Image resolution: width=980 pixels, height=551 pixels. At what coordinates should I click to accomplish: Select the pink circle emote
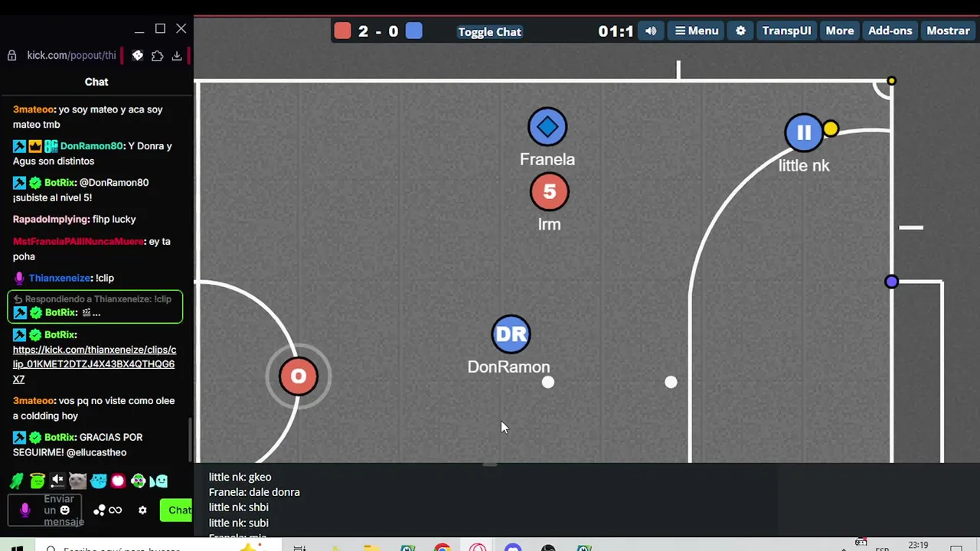[118, 481]
